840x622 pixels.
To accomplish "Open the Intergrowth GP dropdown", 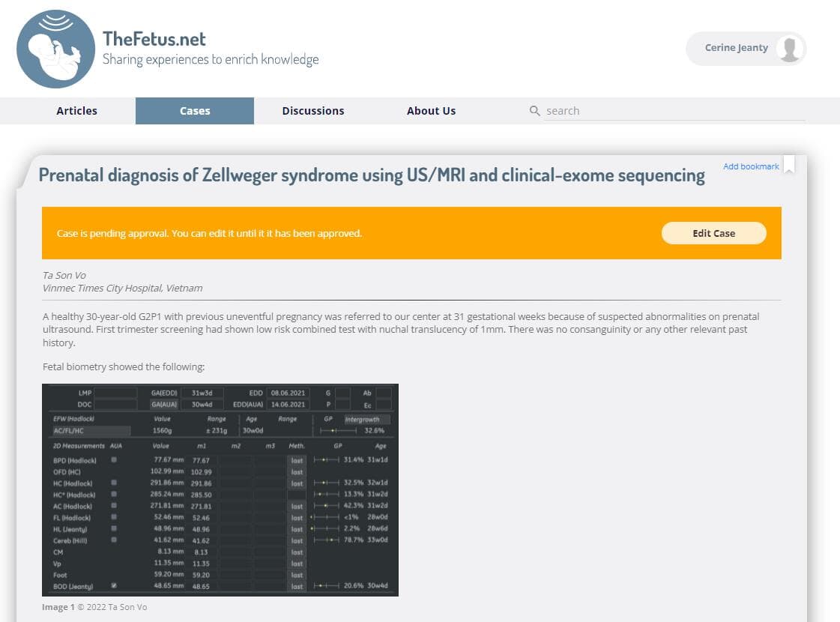I will (x=366, y=420).
